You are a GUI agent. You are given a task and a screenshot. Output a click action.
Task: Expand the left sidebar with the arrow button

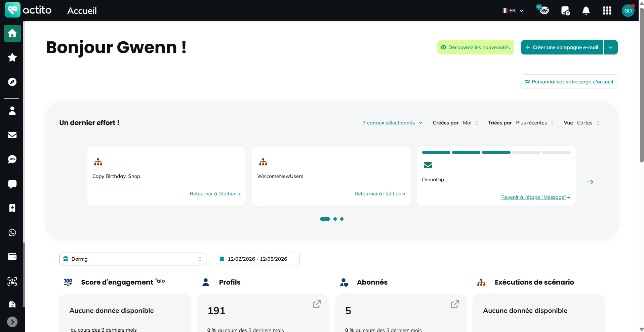coord(12,322)
